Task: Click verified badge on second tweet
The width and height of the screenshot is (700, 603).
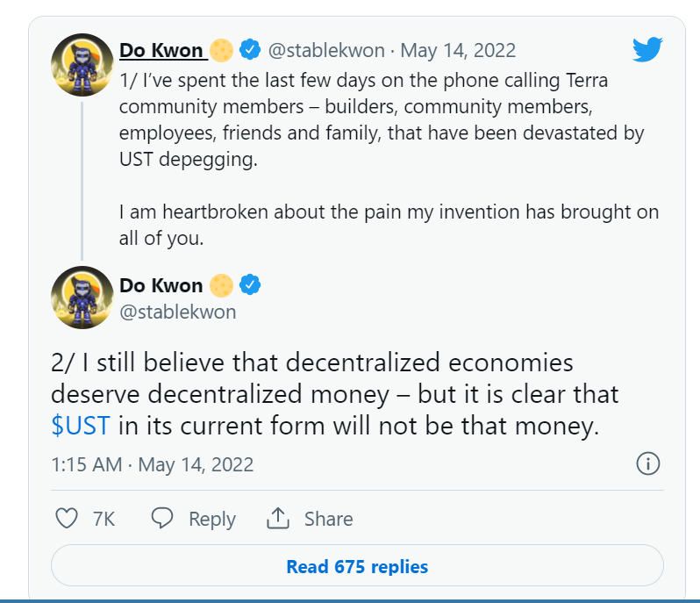Action: tap(250, 285)
